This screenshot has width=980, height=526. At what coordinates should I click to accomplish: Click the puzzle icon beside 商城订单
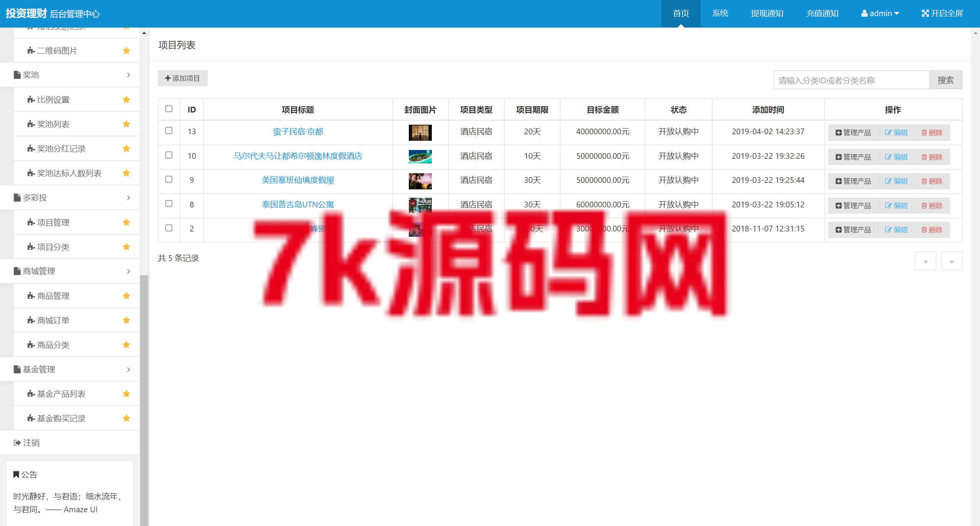(x=31, y=320)
